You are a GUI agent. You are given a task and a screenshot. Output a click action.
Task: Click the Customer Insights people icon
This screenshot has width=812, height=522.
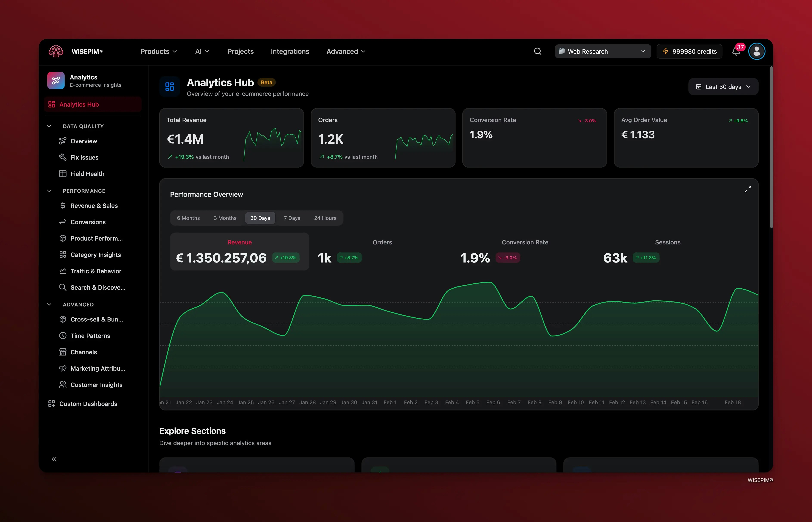coord(63,385)
